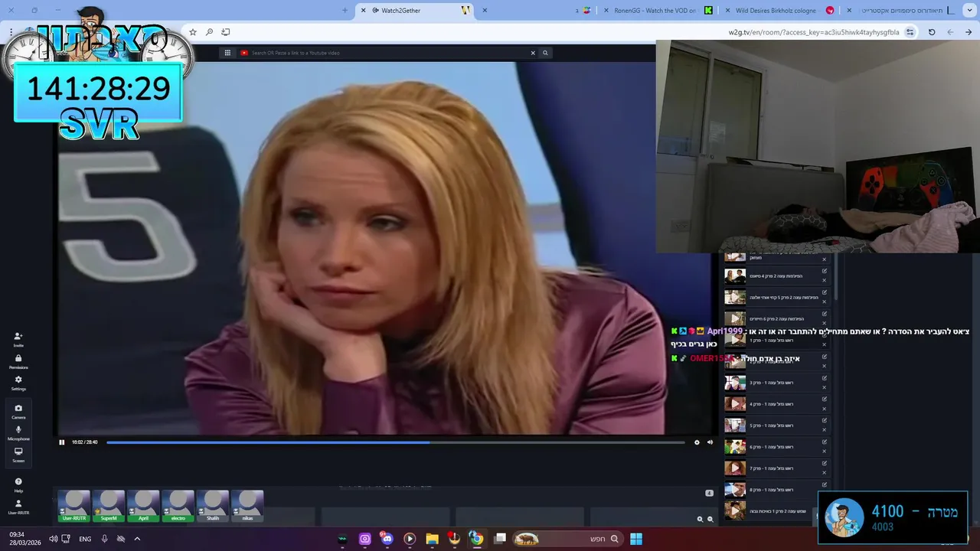
Task: Click the video search magnifier button
Action: click(x=545, y=53)
